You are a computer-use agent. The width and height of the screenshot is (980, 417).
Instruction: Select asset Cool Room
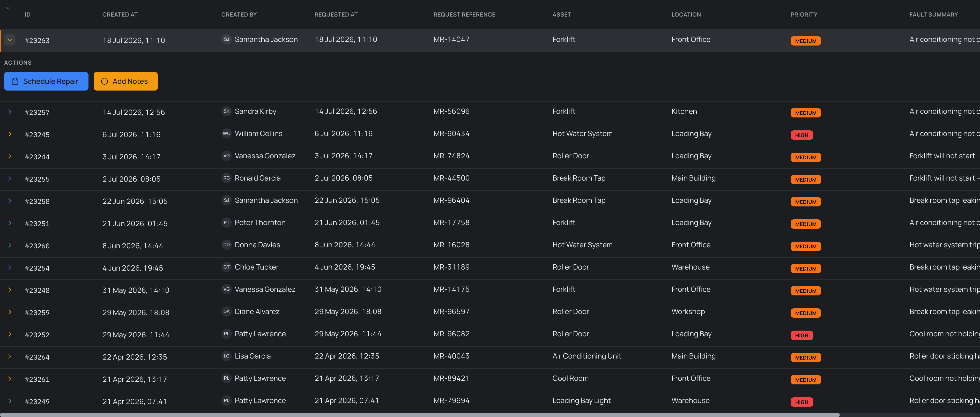(570, 378)
